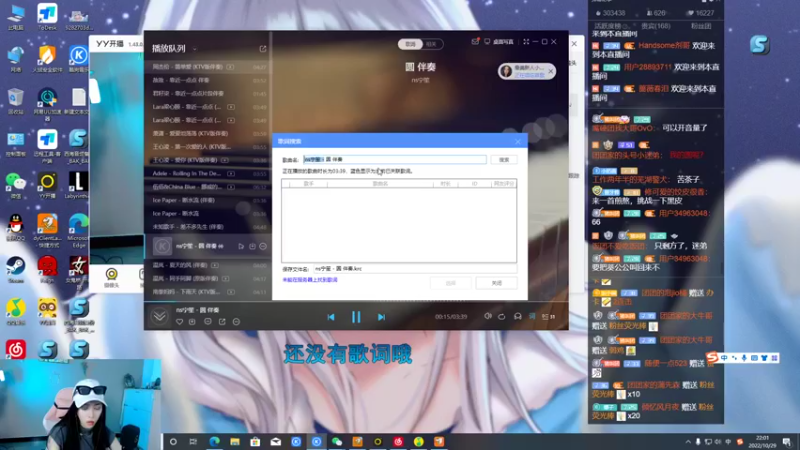Open the sound effects headphone icon
The height and width of the screenshot is (450, 800).
tap(517, 316)
